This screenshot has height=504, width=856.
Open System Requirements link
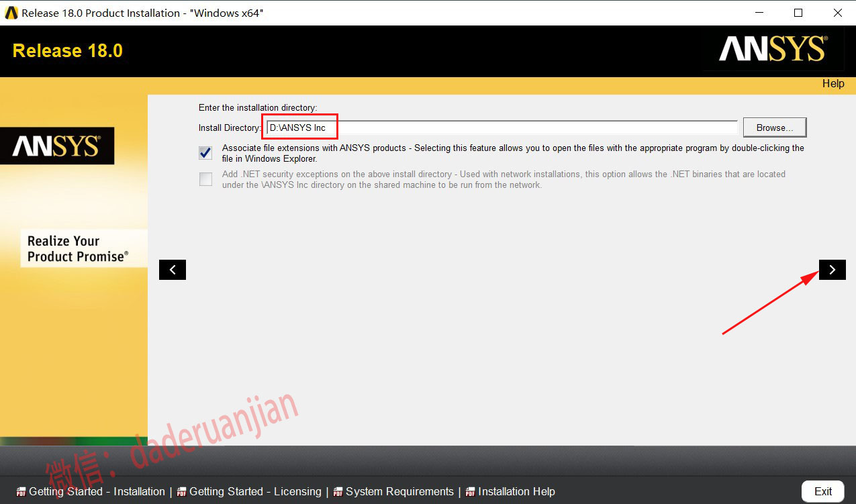pyautogui.click(x=399, y=492)
